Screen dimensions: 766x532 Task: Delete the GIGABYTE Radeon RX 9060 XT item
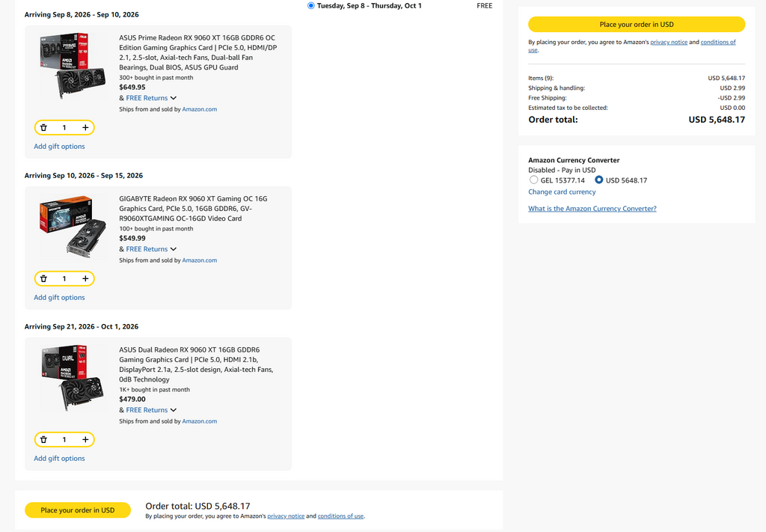[x=43, y=278]
